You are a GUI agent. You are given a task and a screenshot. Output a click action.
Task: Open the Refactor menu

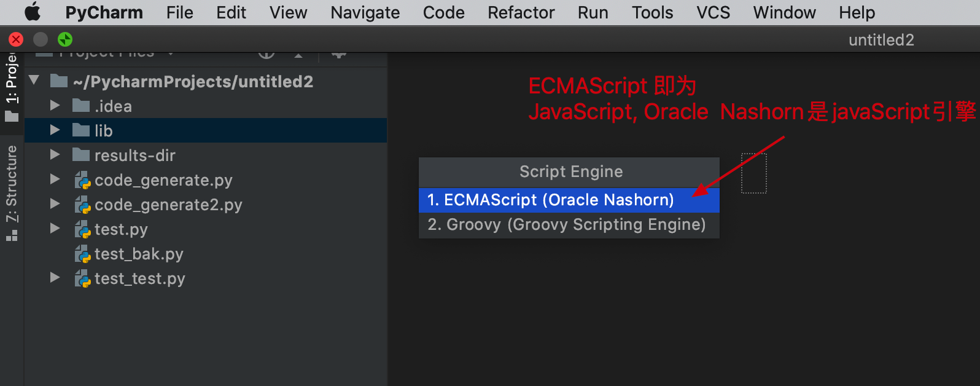coord(521,12)
